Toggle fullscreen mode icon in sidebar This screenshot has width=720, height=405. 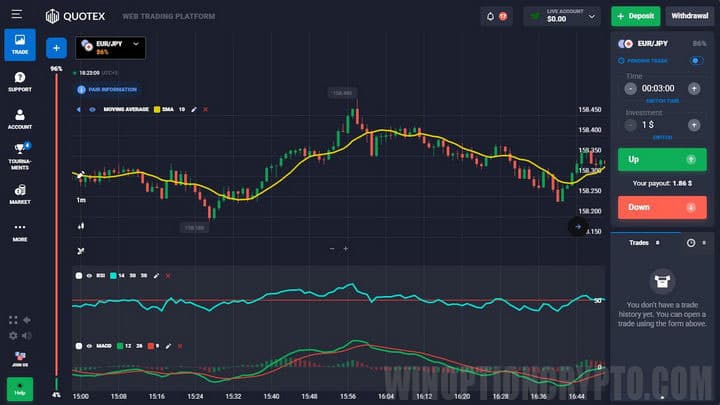pyautogui.click(x=13, y=320)
